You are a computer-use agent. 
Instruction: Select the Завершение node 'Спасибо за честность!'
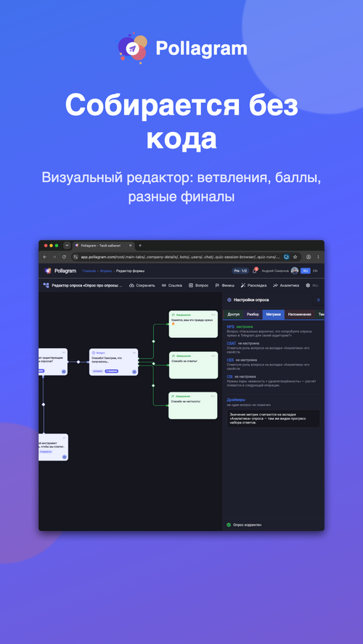[193, 405]
